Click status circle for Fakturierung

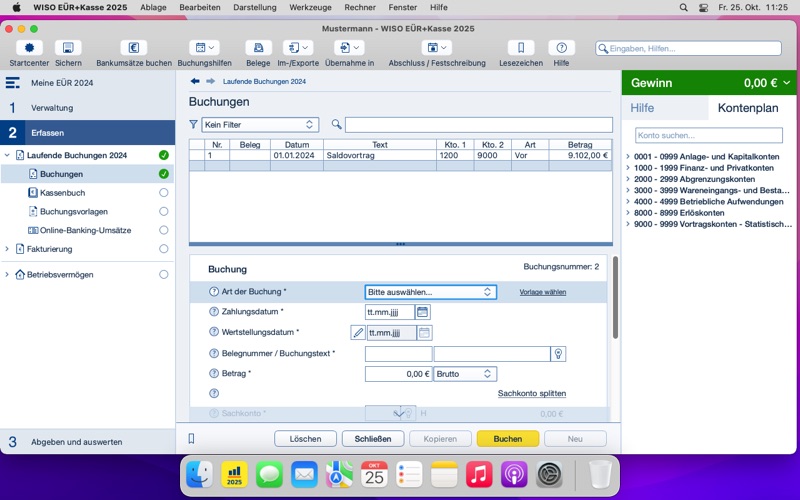[163, 249]
